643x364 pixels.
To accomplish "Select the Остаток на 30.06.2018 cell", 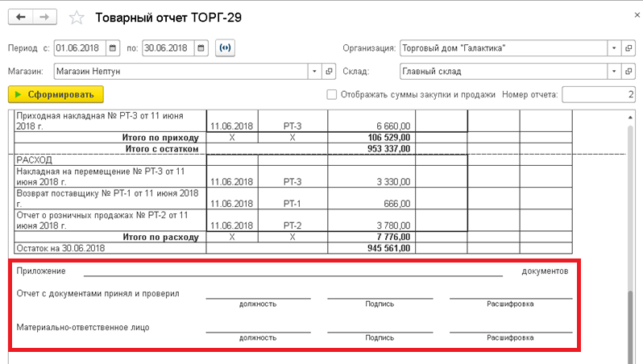I will pos(110,248).
